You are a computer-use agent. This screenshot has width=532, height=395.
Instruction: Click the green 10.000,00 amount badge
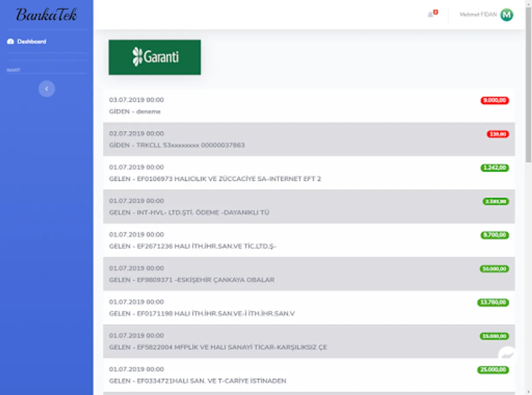coord(494,269)
